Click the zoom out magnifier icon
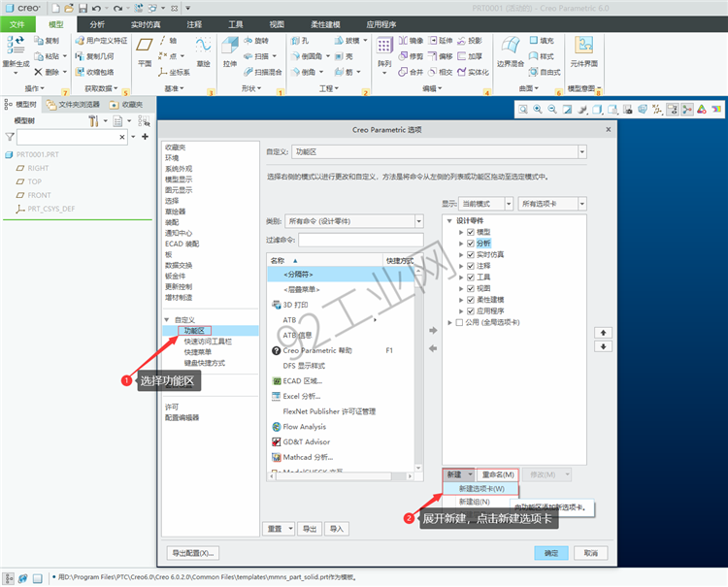The height and width of the screenshot is (587, 728). (552, 110)
